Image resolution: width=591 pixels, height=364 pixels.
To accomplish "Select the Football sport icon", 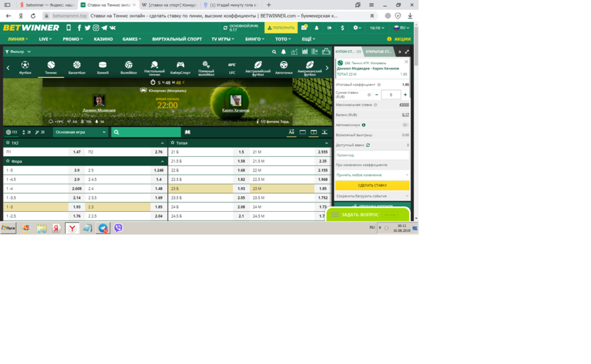I will 25,68.
